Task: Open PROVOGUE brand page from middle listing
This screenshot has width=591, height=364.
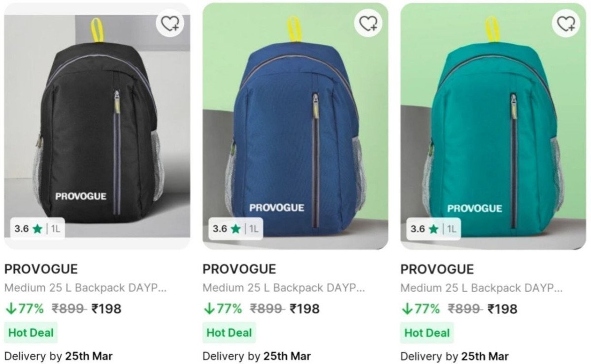Action: pyautogui.click(x=239, y=270)
